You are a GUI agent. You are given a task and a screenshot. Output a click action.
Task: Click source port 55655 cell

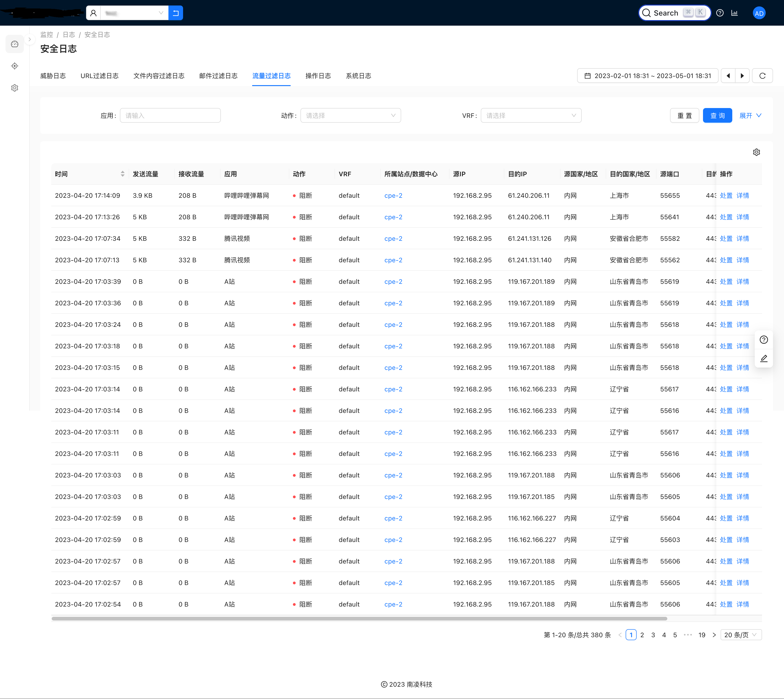pos(670,195)
